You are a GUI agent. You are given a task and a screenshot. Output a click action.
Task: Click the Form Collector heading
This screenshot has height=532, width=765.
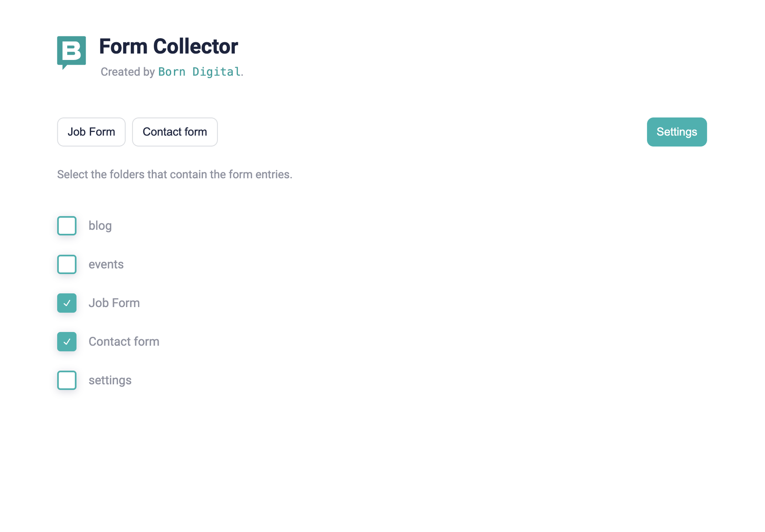(169, 46)
